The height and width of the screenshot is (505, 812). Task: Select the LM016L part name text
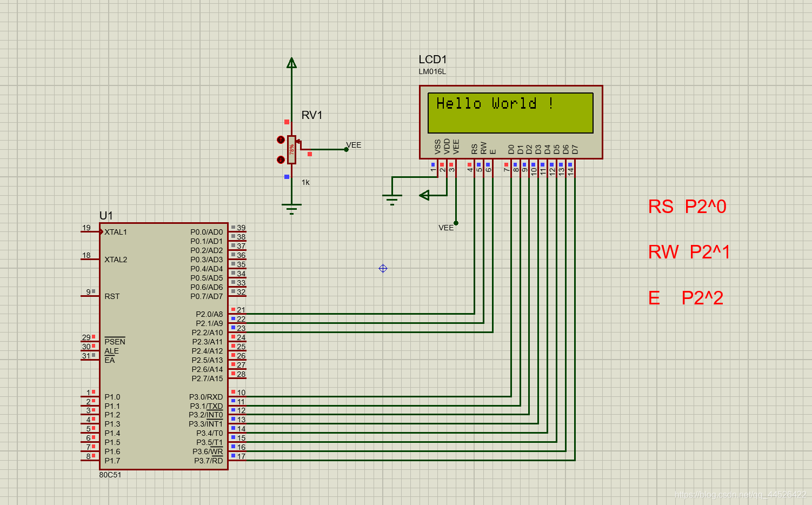(x=432, y=71)
